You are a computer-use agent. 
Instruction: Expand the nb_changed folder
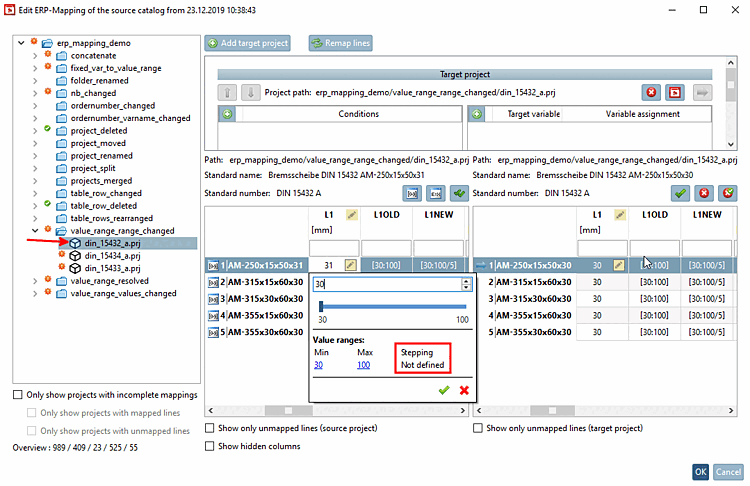[x=35, y=93]
